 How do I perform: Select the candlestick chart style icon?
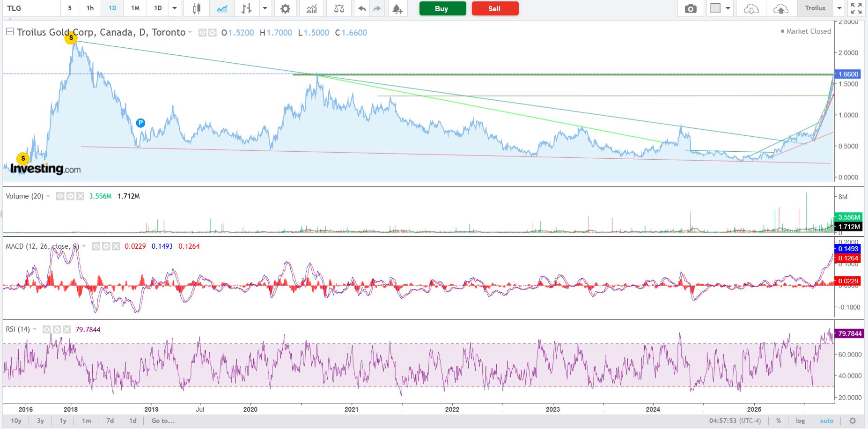[196, 8]
